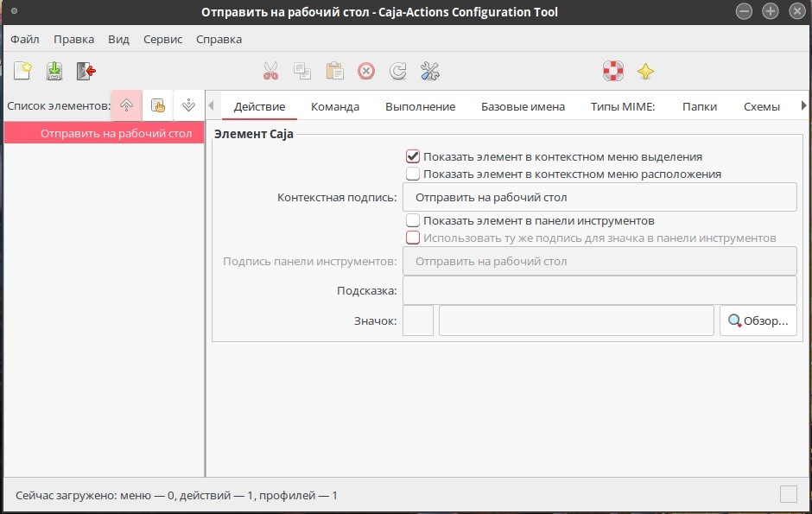Viewport: 812px width, 514px height.
Task: Sort list descending with down-arrow button
Action: (x=188, y=105)
